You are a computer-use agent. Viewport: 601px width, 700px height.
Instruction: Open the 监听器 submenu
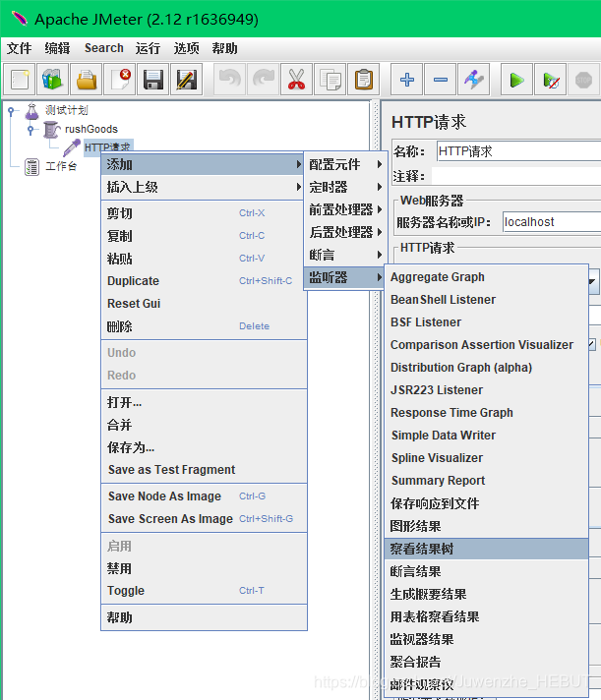point(345,277)
